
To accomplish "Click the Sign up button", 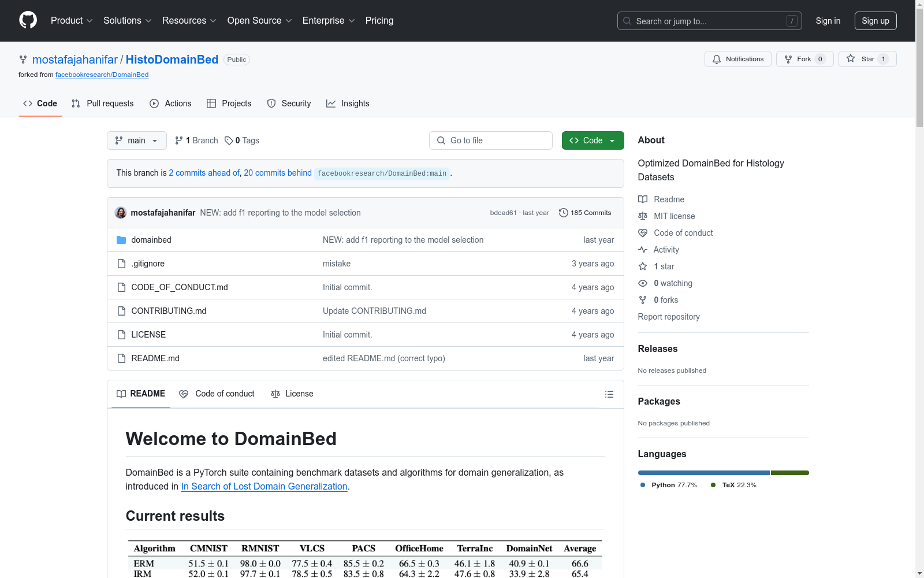I will coord(875,21).
